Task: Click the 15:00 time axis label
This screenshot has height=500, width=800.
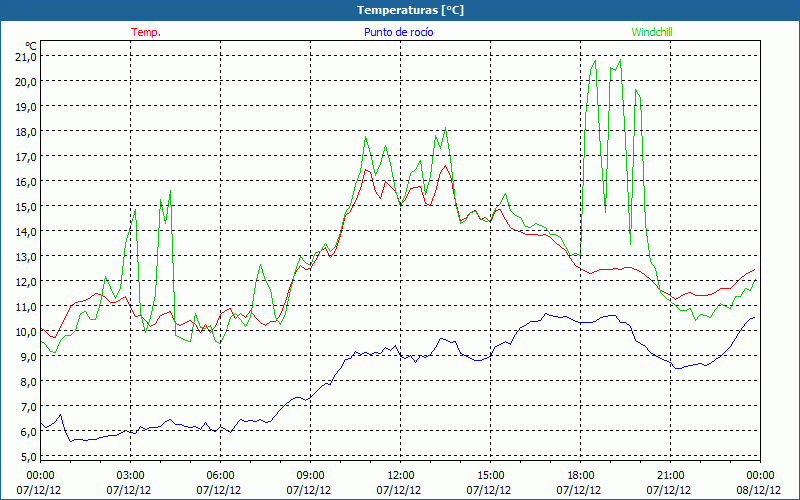Action: [490, 476]
